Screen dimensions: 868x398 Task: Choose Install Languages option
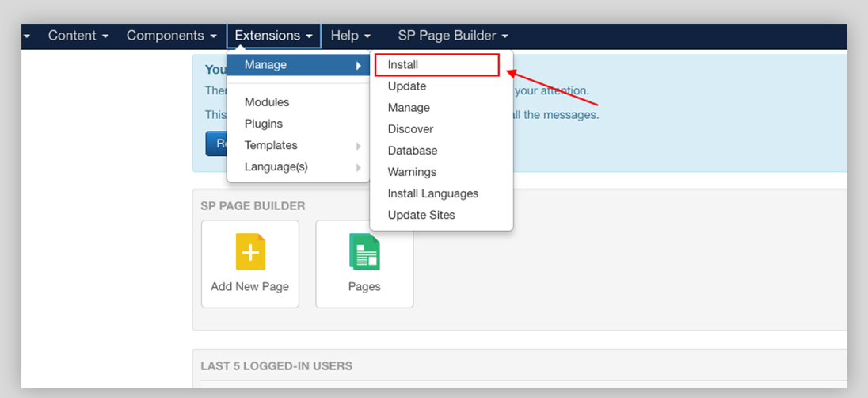coord(433,193)
